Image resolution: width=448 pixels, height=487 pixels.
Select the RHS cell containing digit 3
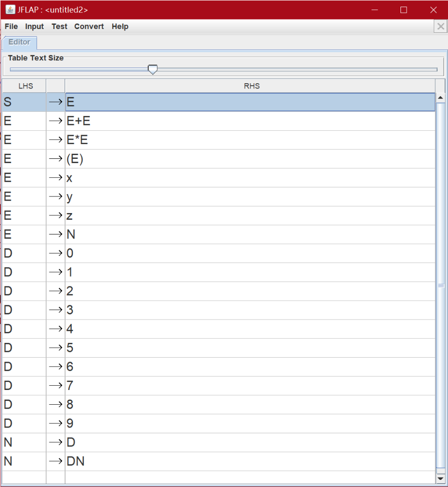click(x=250, y=310)
